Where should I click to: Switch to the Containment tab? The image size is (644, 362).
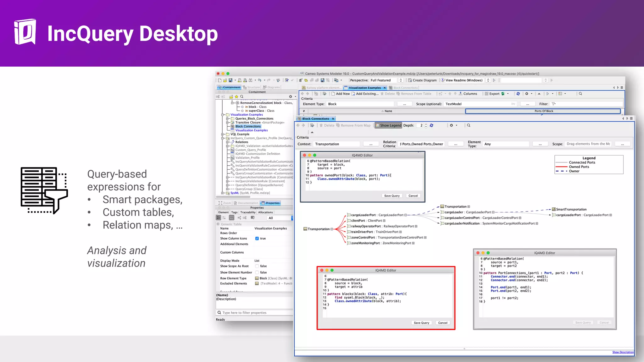(229, 87)
